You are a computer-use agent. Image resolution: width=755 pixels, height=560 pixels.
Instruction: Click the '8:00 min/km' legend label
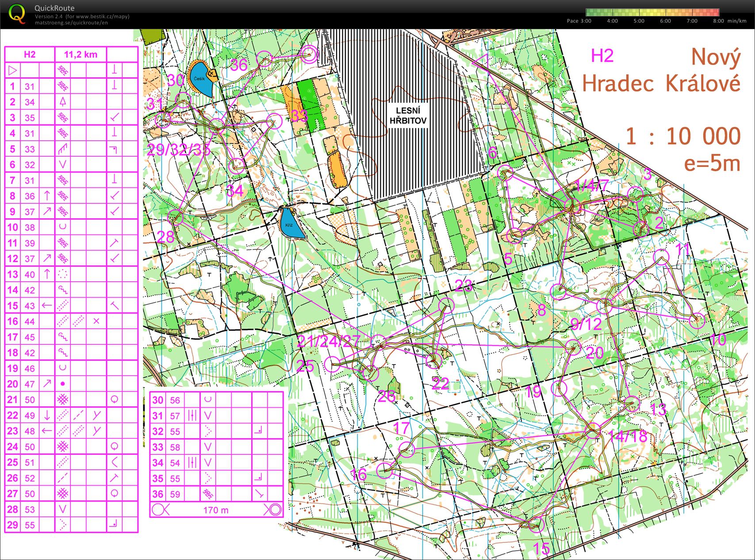pos(730,21)
